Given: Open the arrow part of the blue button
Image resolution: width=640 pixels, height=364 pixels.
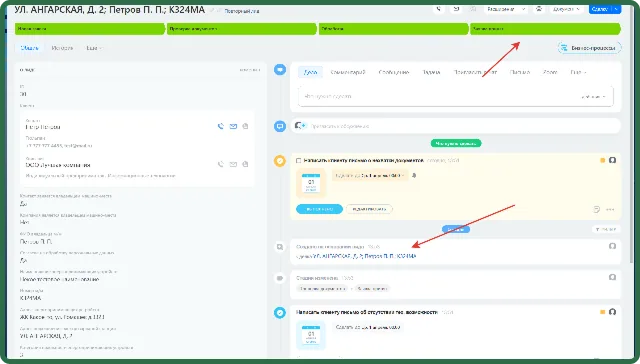Looking at the screenshot, I should pos(616,9).
